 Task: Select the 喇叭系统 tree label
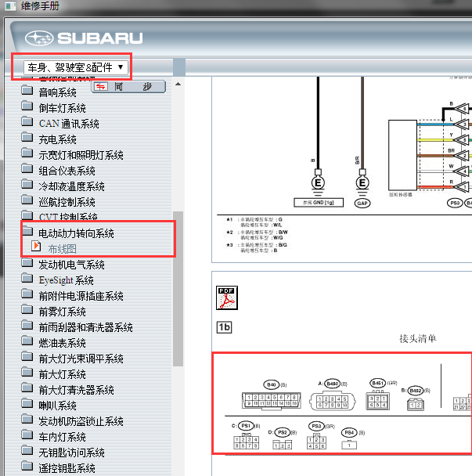coord(58,406)
